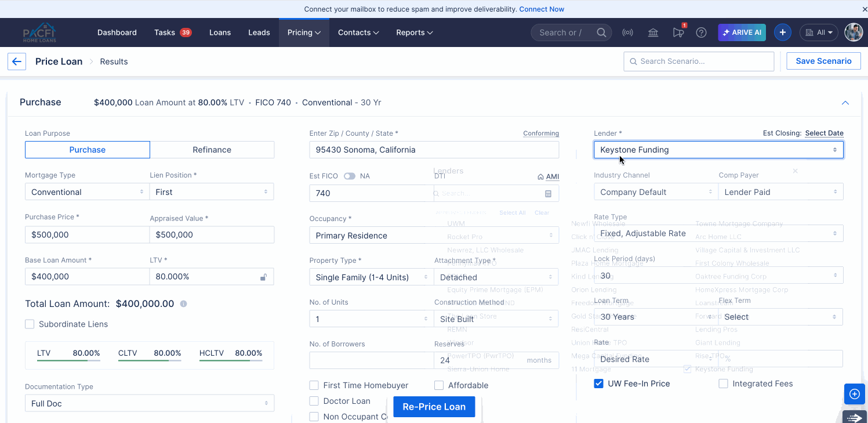868x423 pixels.
Task: Open the Industry Channel Company Default dropdown
Action: [656, 192]
